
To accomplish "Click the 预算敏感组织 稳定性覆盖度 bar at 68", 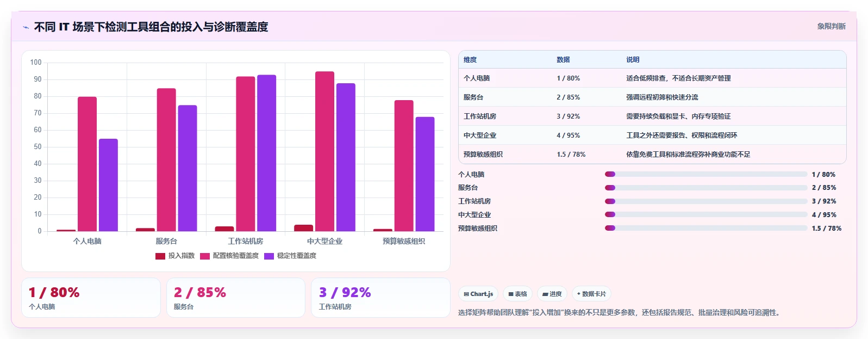I will point(425,174).
